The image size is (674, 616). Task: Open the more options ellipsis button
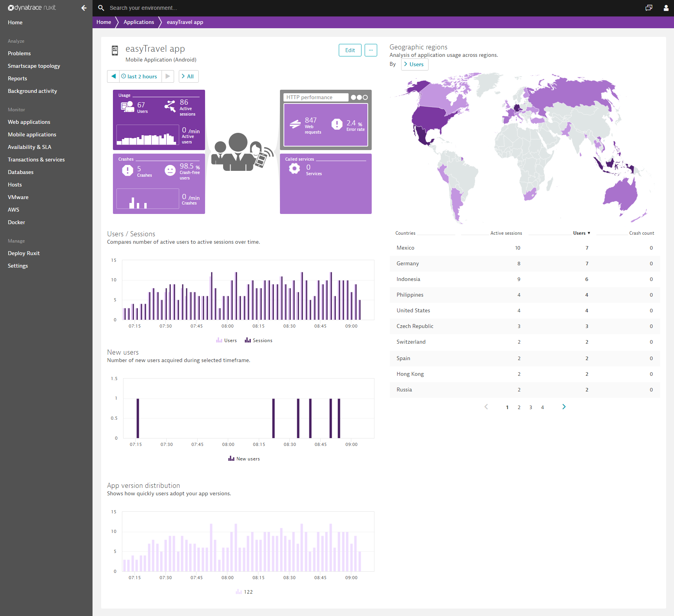click(x=371, y=50)
